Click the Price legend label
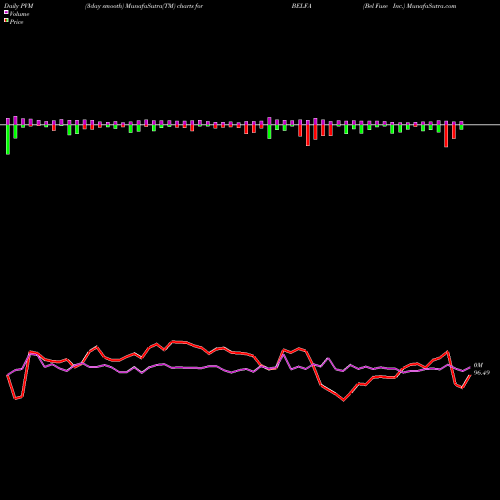500x500 pixels. (16, 22)
